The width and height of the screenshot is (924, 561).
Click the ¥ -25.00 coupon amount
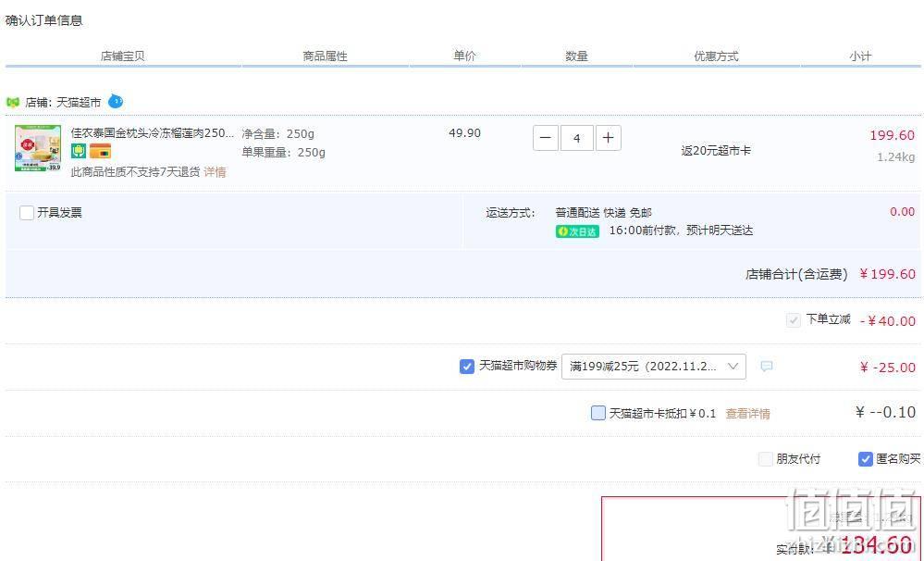tap(887, 368)
